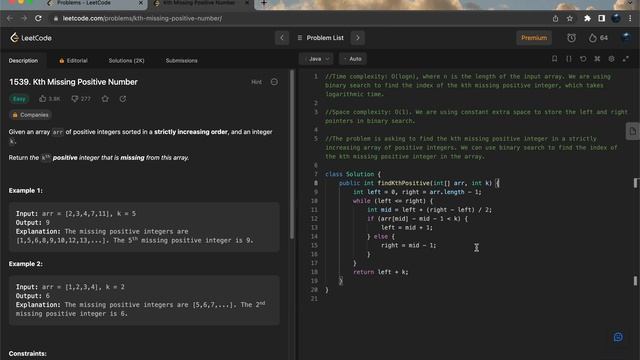Viewport: 640px width, 360px height.
Task: Click the browser back arrow
Action: [x=10, y=18]
